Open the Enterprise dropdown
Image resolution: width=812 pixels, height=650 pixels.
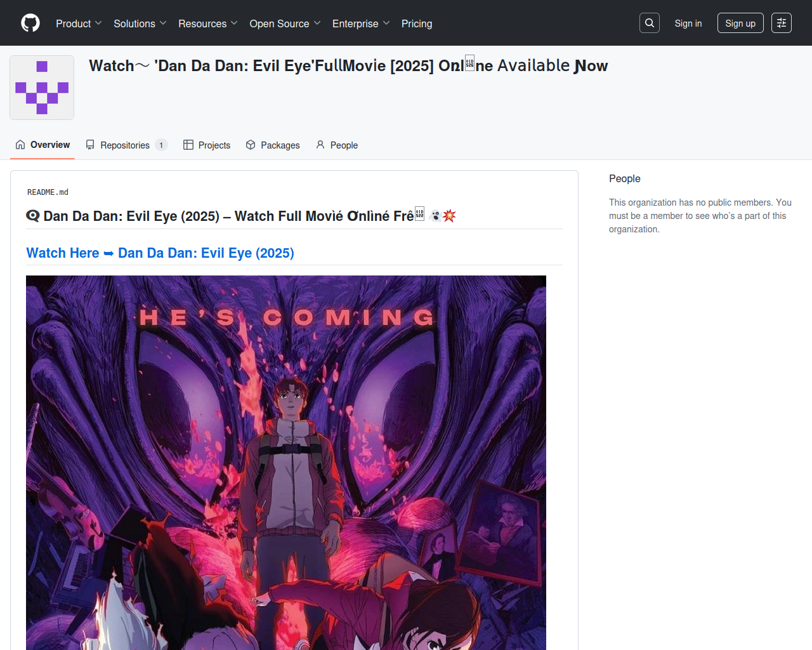click(x=360, y=23)
